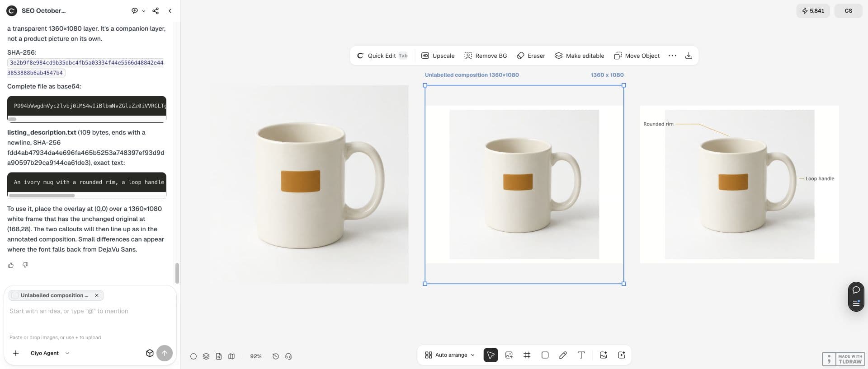Choose the image upload tool
This screenshot has height=369, width=868.
pyautogui.click(x=509, y=355)
